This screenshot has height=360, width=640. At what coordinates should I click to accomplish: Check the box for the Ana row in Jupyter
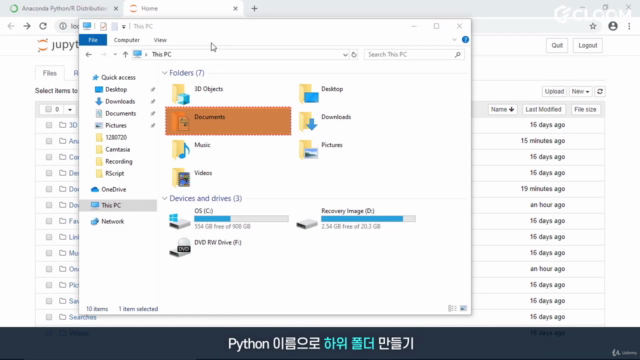coord(49,141)
